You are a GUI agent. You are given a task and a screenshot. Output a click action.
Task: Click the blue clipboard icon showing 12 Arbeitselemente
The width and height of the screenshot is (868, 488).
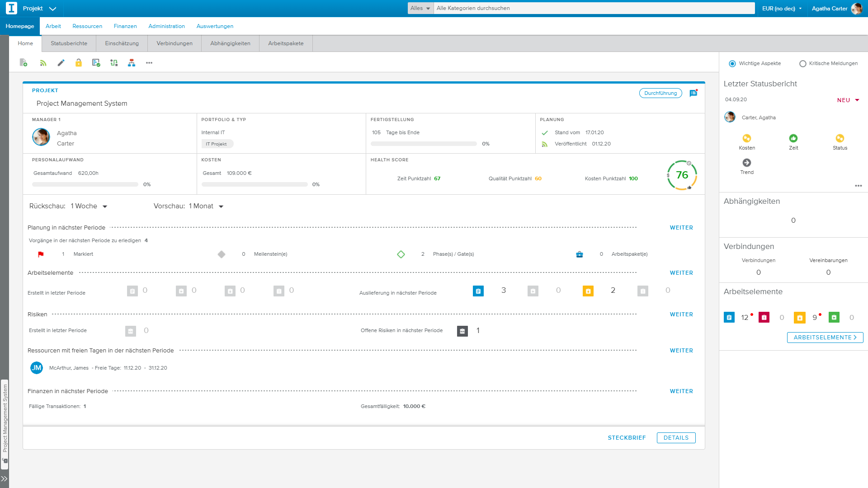[729, 317]
